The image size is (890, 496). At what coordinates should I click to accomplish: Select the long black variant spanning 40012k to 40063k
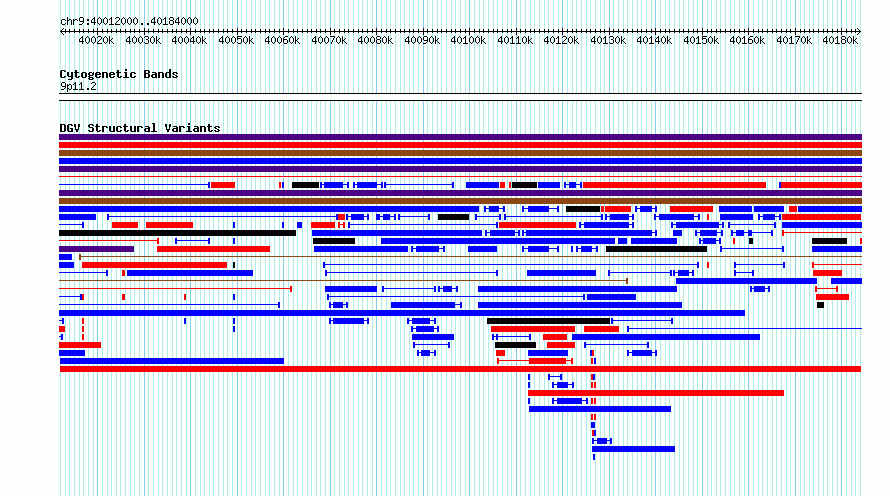pyautogui.click(x=178, y=233)
